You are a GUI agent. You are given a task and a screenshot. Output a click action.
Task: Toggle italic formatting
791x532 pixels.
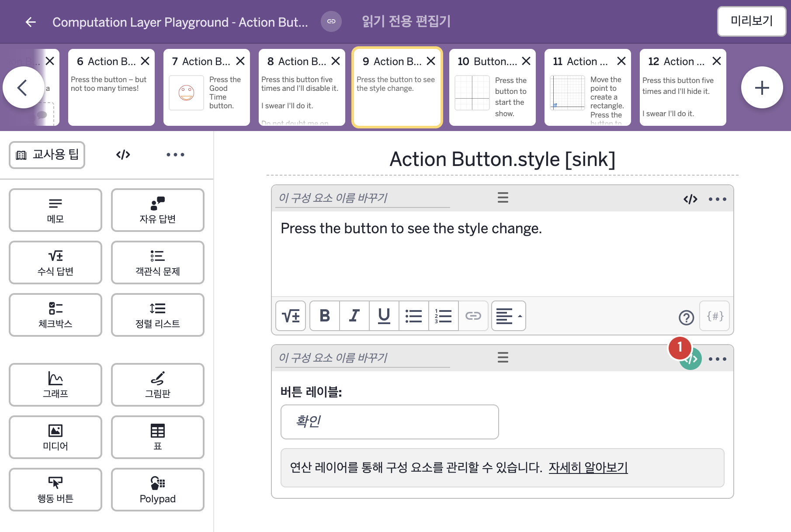click(354, 316)
